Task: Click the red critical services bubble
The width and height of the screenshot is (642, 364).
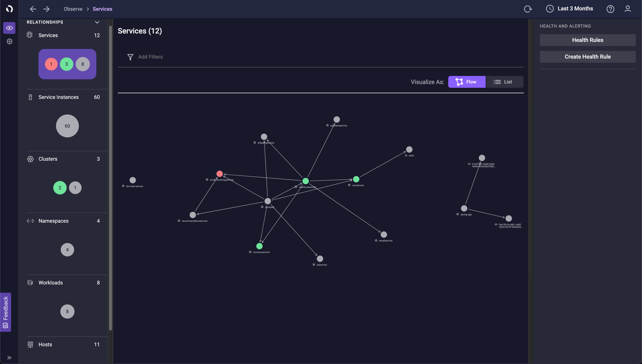Action: [51, 64]
